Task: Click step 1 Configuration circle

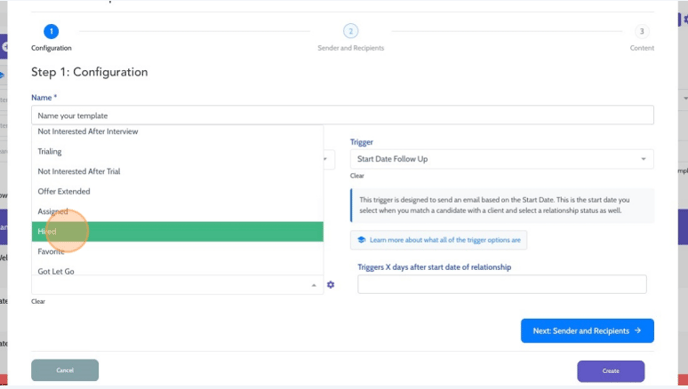Action: point(51,31)
